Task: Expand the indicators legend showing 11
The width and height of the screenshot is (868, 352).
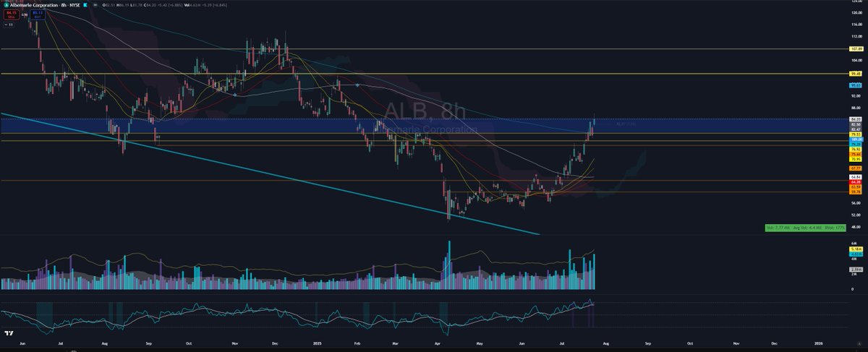Action: tap(9, 25)
